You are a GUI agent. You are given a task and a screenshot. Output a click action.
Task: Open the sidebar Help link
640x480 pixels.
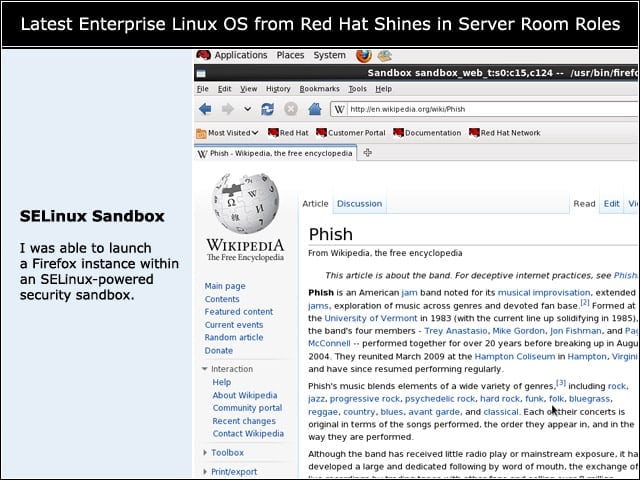click(x=222, y=382)
